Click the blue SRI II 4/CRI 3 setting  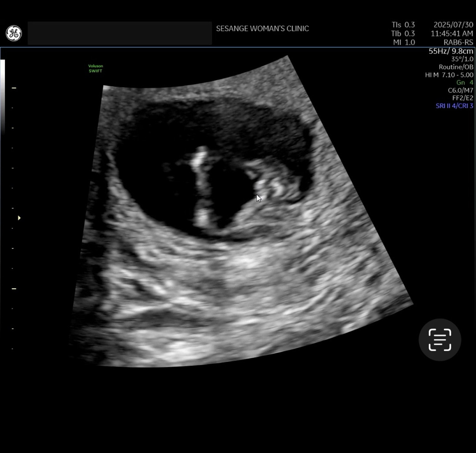tap(454, 106)
